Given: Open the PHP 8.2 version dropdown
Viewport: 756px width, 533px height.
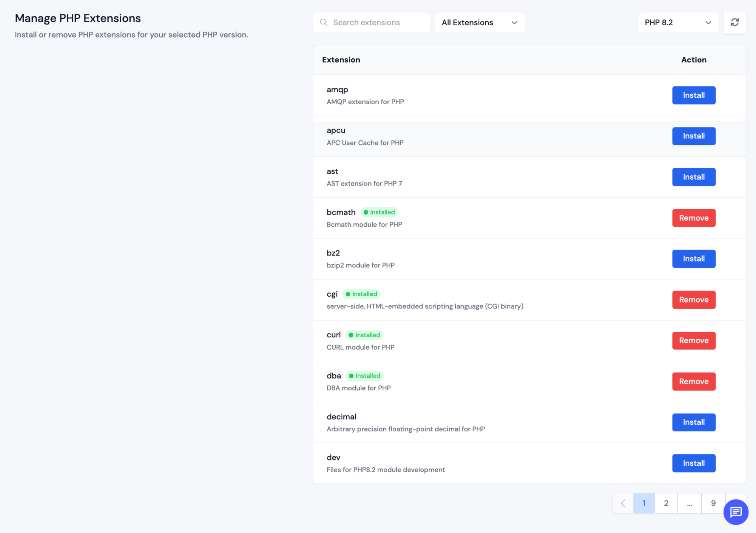Looking at the screenshot, I should (678, 22).
